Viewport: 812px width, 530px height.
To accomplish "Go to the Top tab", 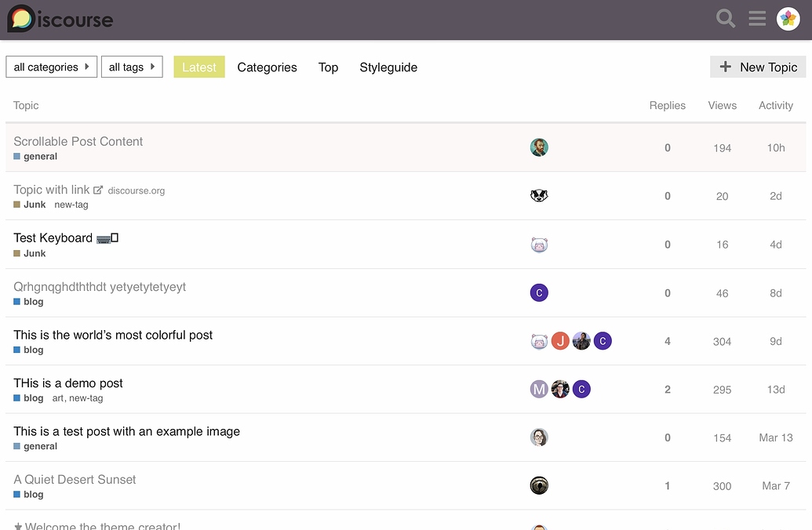I will pos(328,67).
